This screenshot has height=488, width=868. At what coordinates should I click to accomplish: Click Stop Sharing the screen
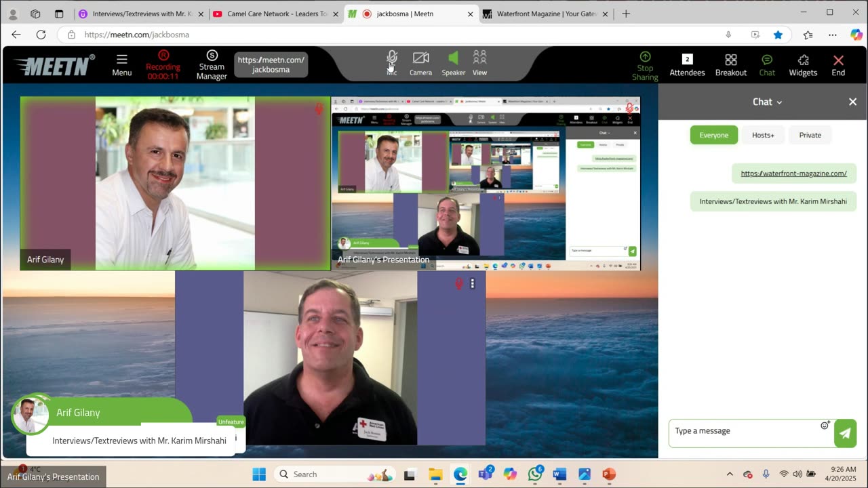(645, 66)
